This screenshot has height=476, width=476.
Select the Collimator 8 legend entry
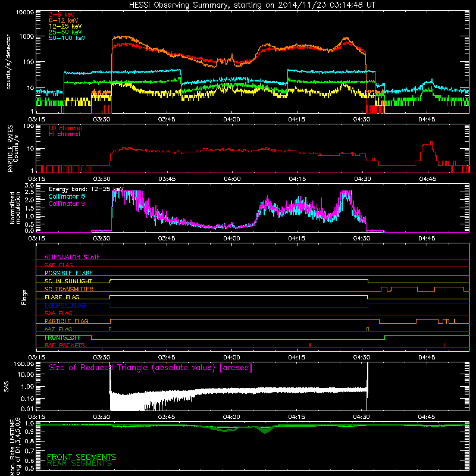click(67, 196)
